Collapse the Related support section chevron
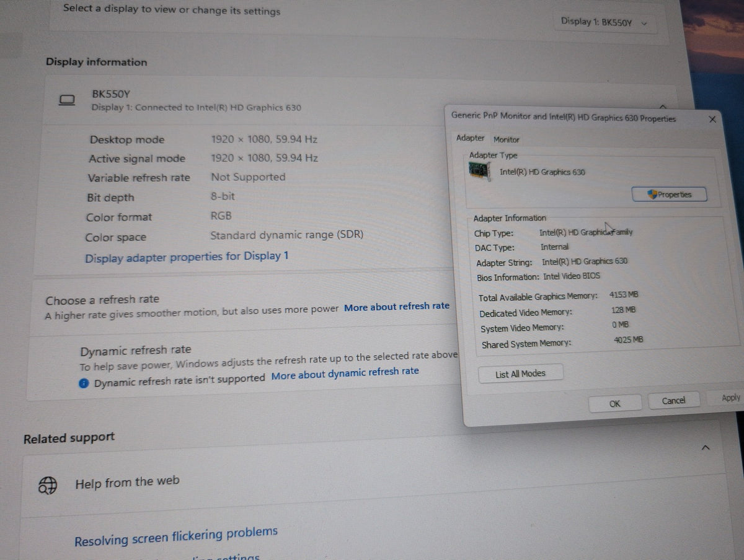744x560 pixels. (x=705, y=448)
